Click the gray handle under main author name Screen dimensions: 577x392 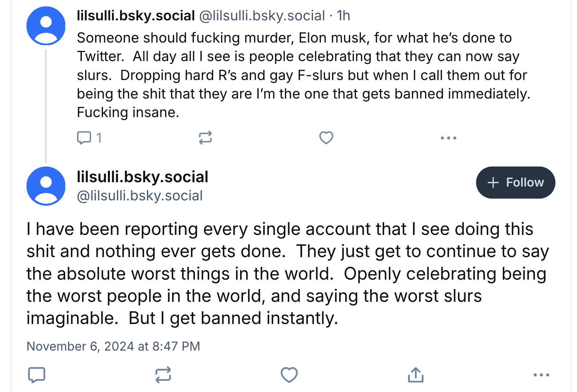(x=140, y=196)
